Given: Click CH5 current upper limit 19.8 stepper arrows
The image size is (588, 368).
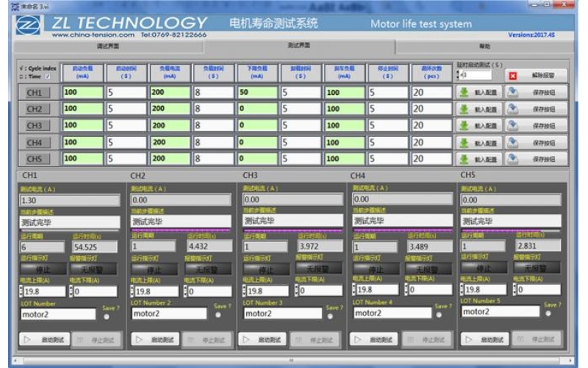Looking at the screenshot, I should [x=462, y=289].
